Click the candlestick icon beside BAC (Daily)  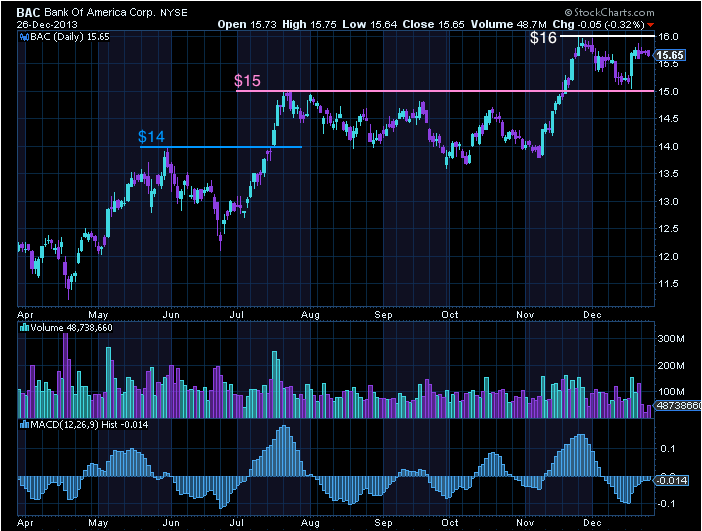24,37
